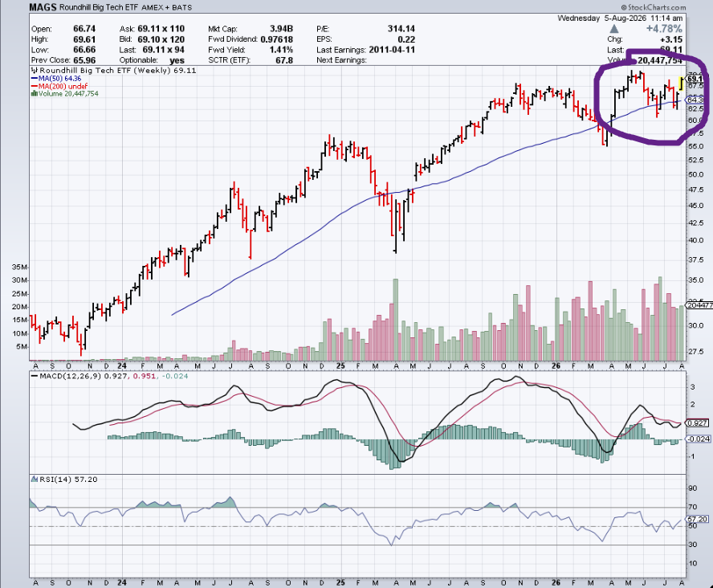Click the 90 level on RSI axis
The height and width of the screenshot is (588, 713).
pyautogui.click(x=693, y=488)
